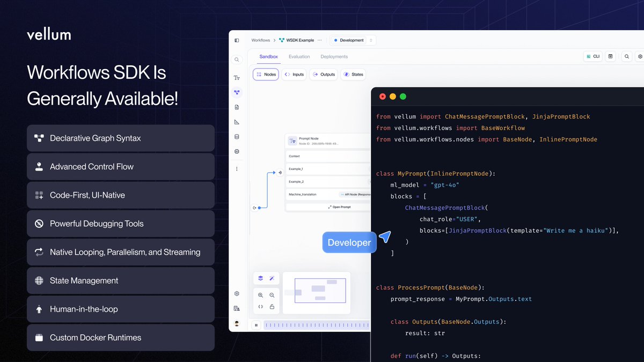The width and height of the screenshot is (644, 362).
Task: Click the tick-marked timeline bar at the bottom
Action: 317,324
